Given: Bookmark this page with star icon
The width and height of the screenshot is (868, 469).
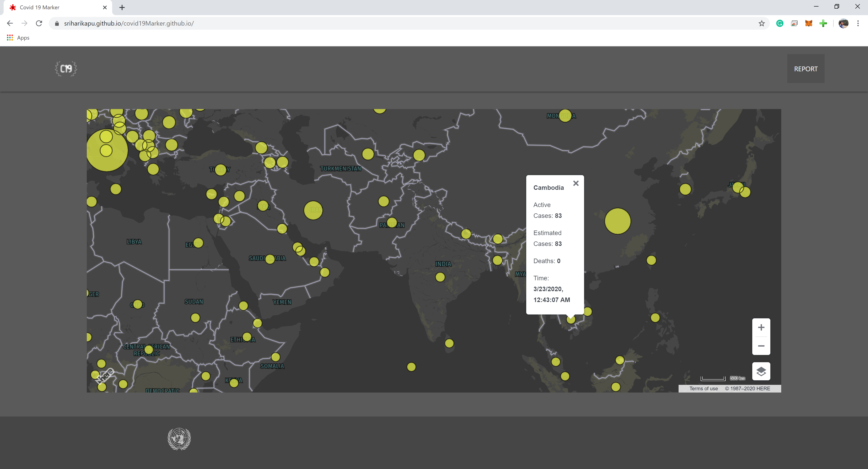Looking at the screenshot, I should pos(762,23).
